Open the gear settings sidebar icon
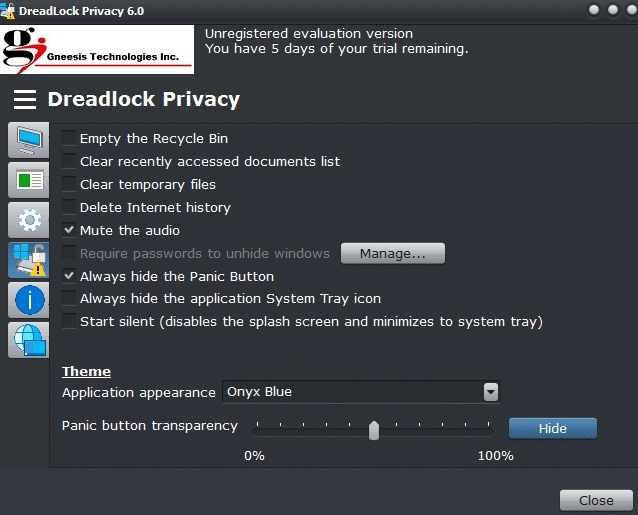This screenshot has width=638, height=515. pos(27,220)
